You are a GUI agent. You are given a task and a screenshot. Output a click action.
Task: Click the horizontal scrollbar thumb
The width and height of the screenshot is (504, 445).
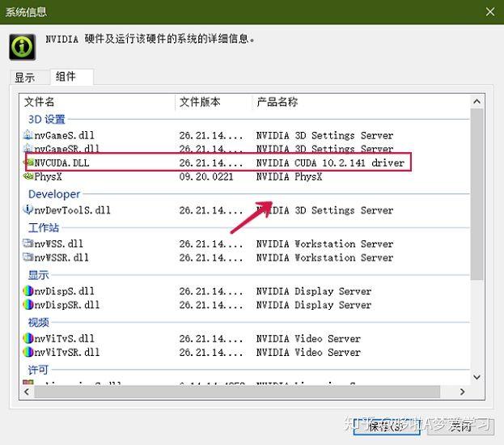237,392
